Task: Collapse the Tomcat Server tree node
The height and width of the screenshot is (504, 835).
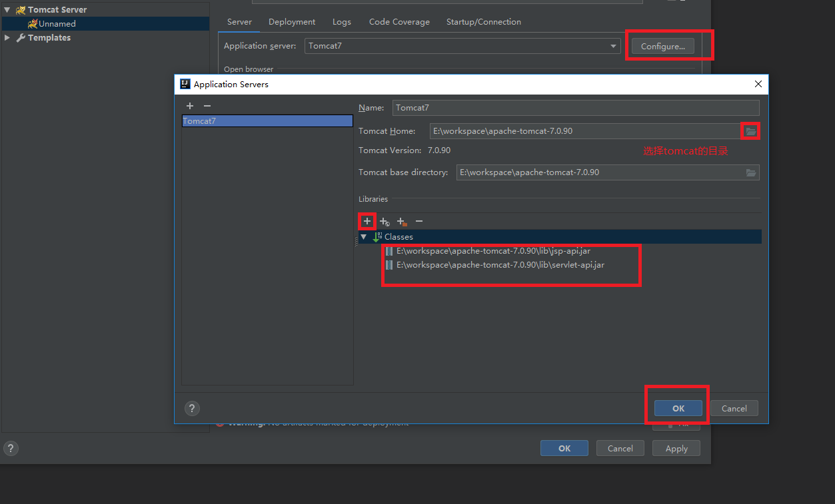Action: click(x=7, y=10)
